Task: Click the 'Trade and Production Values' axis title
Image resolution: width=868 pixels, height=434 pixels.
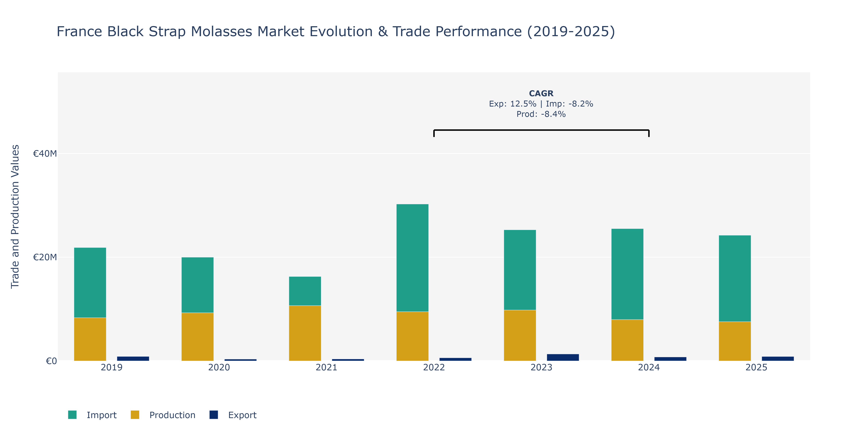Action: pyautogui.click(x=15, y=217)
